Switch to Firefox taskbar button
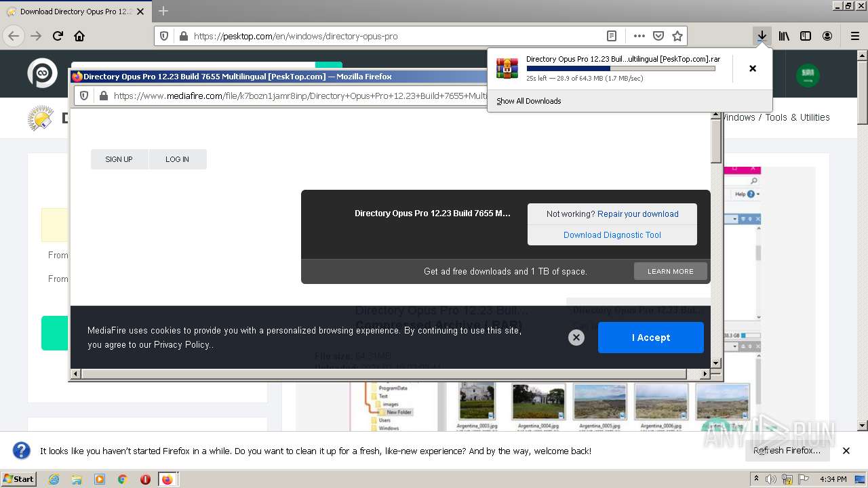The image size is (868, 488). click(x=167, y=479)
